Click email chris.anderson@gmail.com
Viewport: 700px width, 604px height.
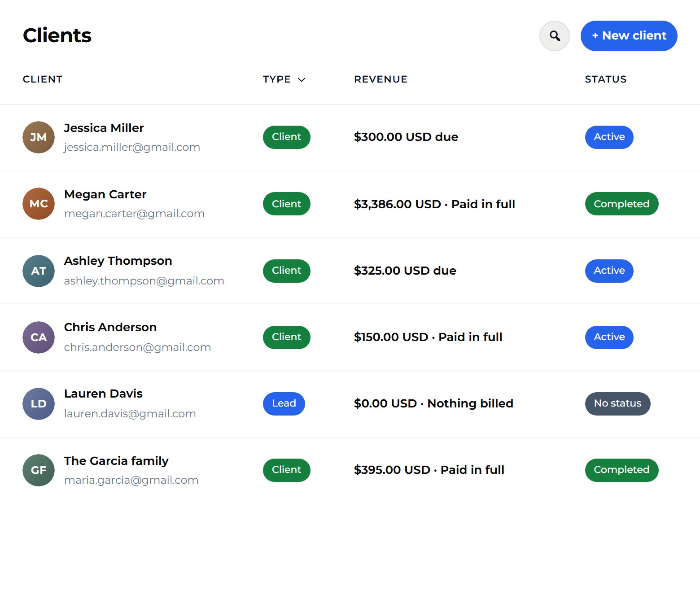(x=137, y=347)
